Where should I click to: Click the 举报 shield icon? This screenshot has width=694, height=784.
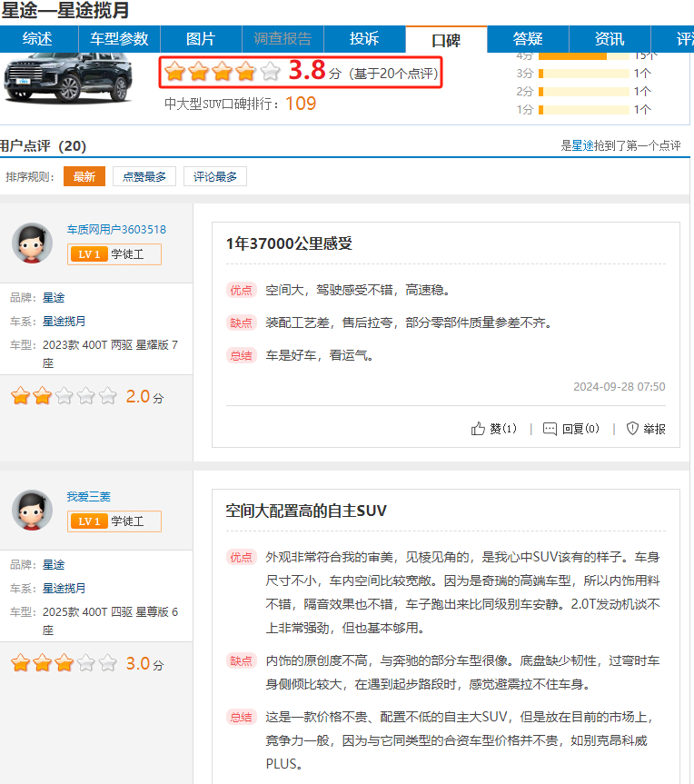pyautogui.click(x=632, y=428)
